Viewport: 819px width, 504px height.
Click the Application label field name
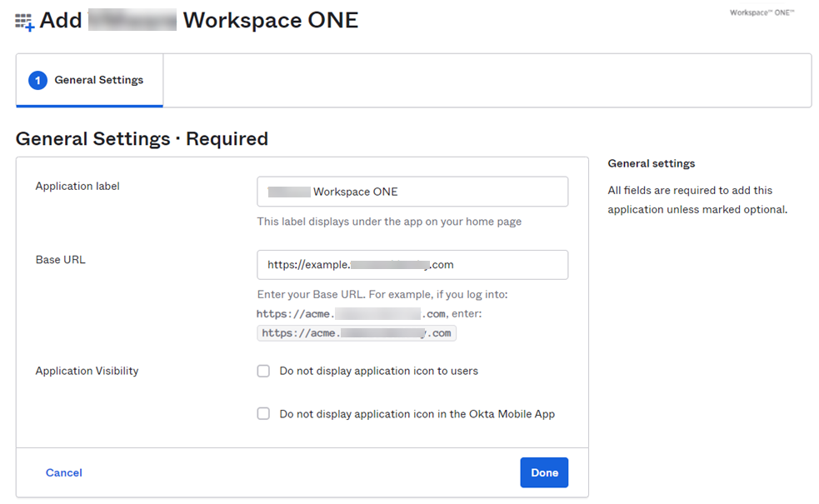tap(77, 187)
